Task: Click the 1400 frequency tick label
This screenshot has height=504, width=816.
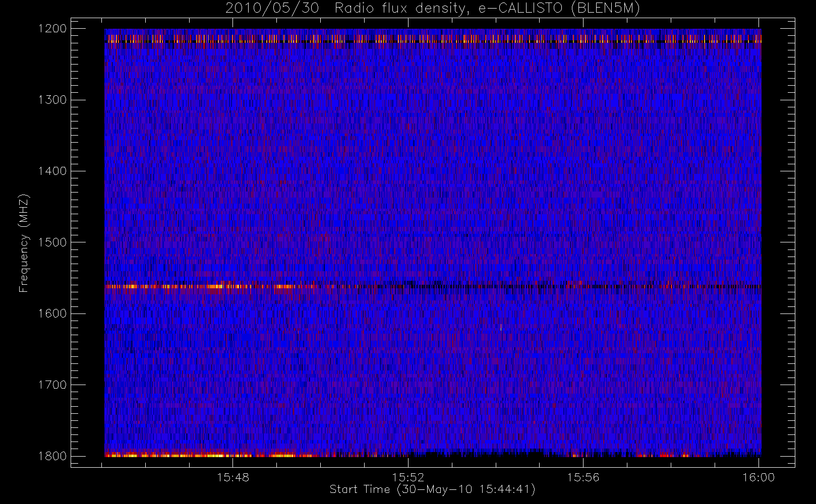Action: (x=52, y=171)
